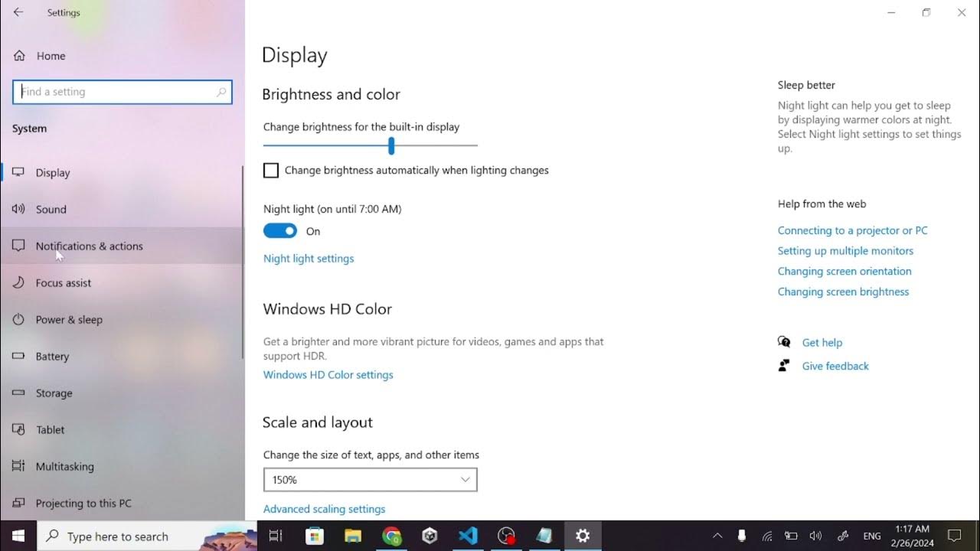Click the Give feedback person icon
This screenshot has height=551, width=980.
[784, 366]
